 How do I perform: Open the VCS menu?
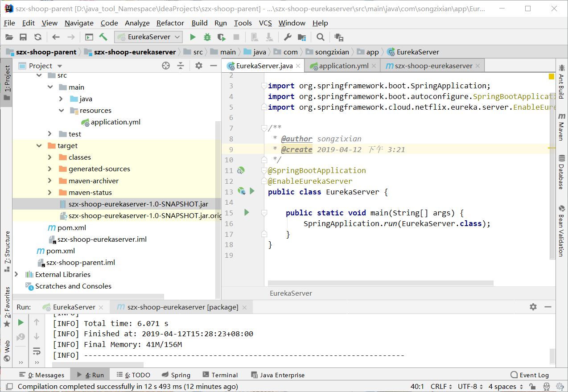click(x=266, y=23)
